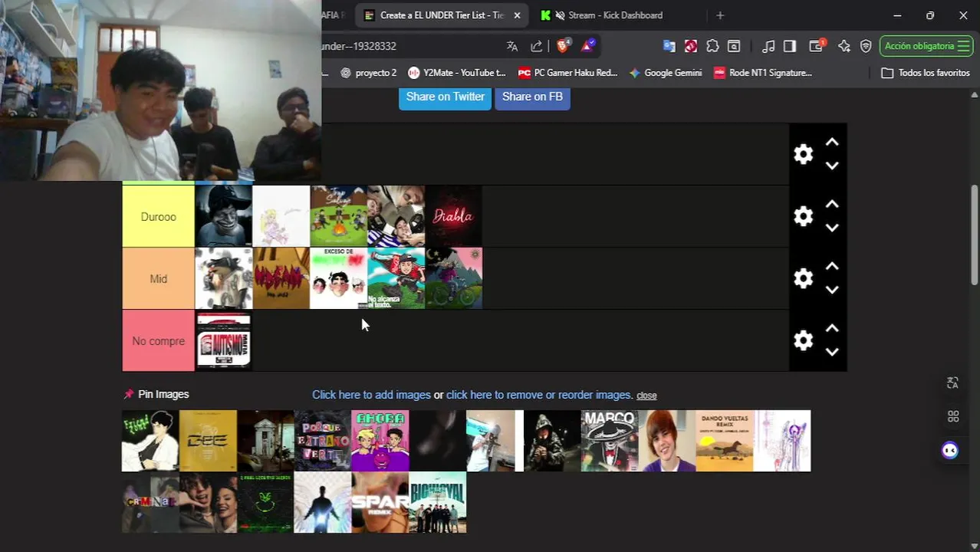Click the Share on FB button
The width and height of the screenshot is (980, 552).
click(532, 97)
